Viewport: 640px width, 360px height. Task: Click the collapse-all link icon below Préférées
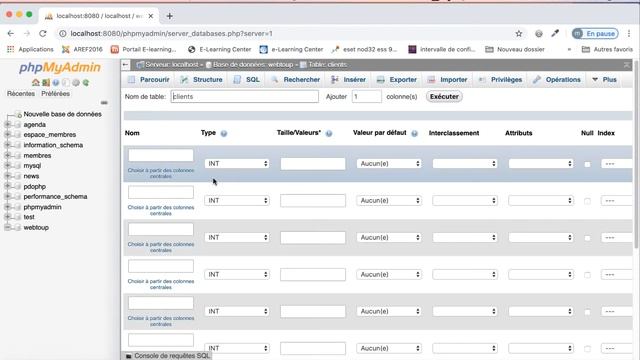pos(104,103)
